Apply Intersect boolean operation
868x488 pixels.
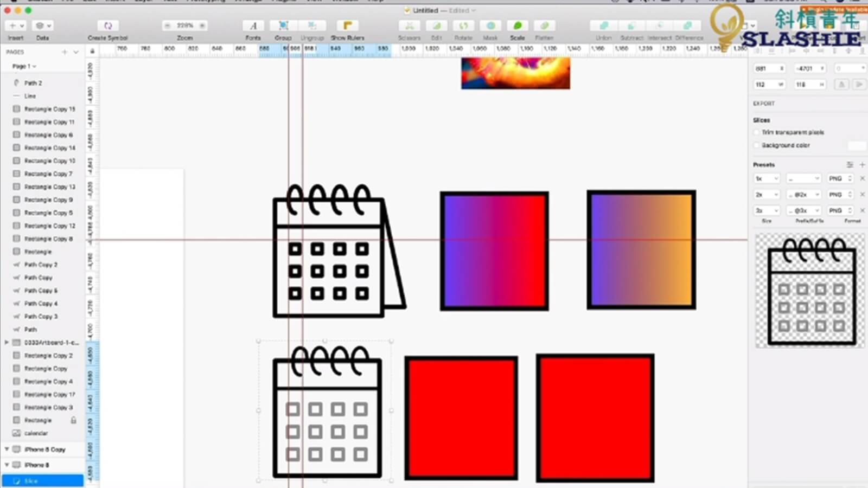click(x=660, y=25)
